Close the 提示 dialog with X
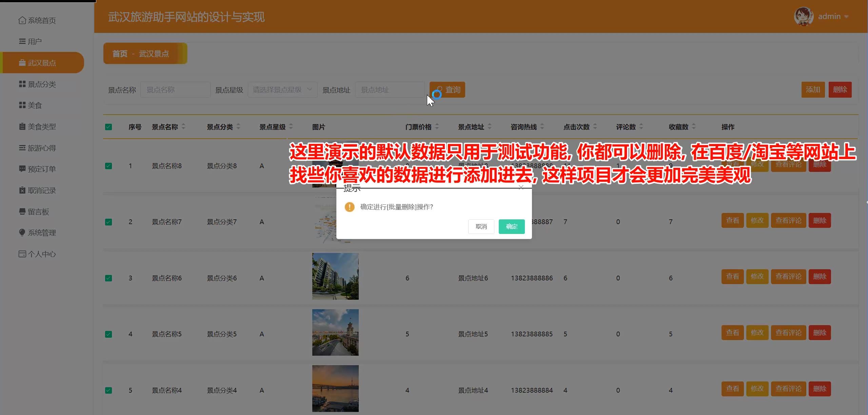The height and width of the screenshot is (415, 868). point(521,188)
